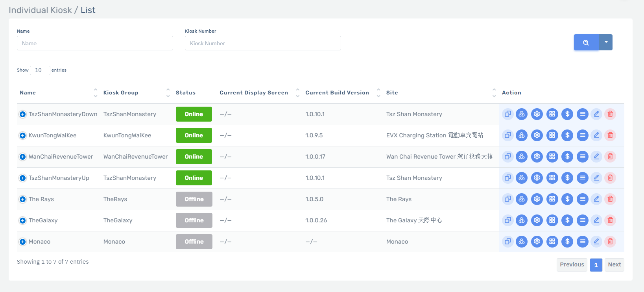Sort table by Site column

[441, 93]
